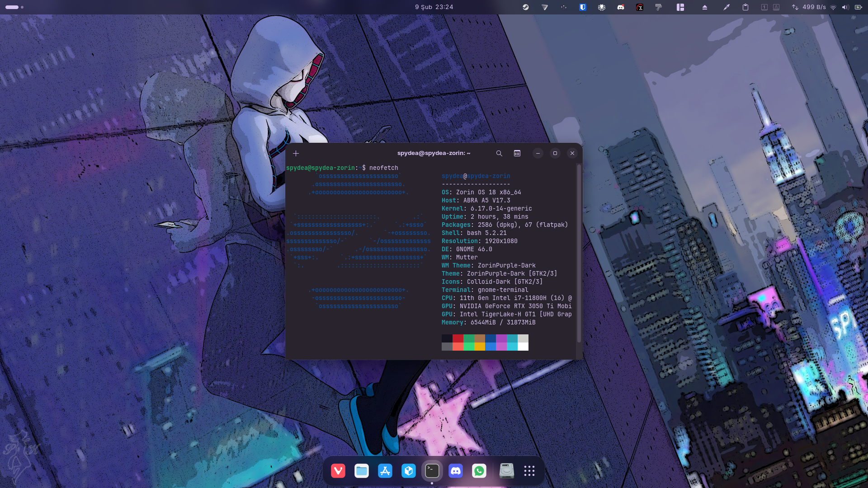Click the 'DE: GNOME 46.0' line

(x=467, y=249)
